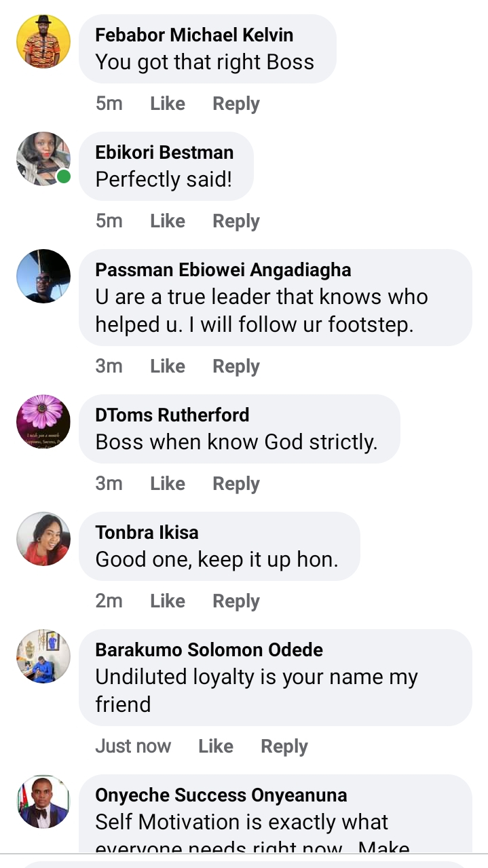The width and height of the screenshot is (488, 868).
Task: Open DToms Rutherford's flower avatar
Action: (x=43, y=421)
